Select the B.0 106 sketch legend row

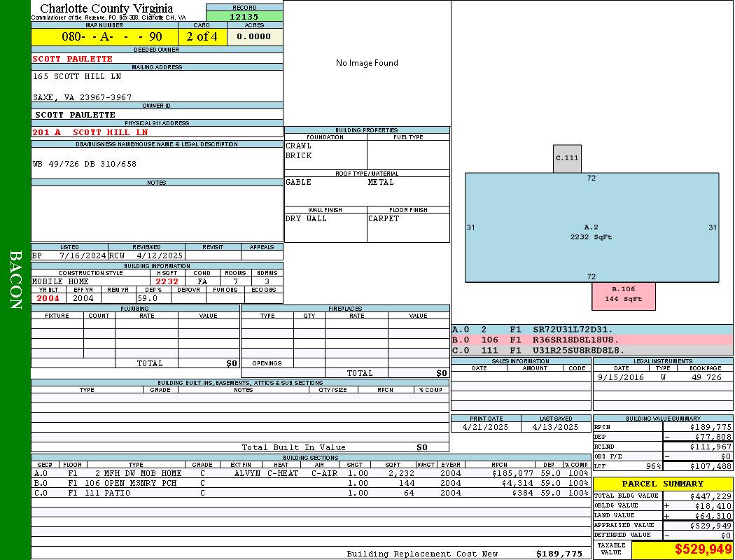[x=591, y=339]
